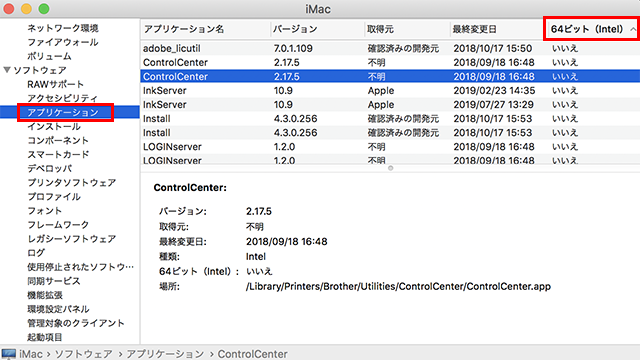This screenshot has height=360, width=640.
Task: Open ログ in the sidebar
Action: click(x=36, y=253)
